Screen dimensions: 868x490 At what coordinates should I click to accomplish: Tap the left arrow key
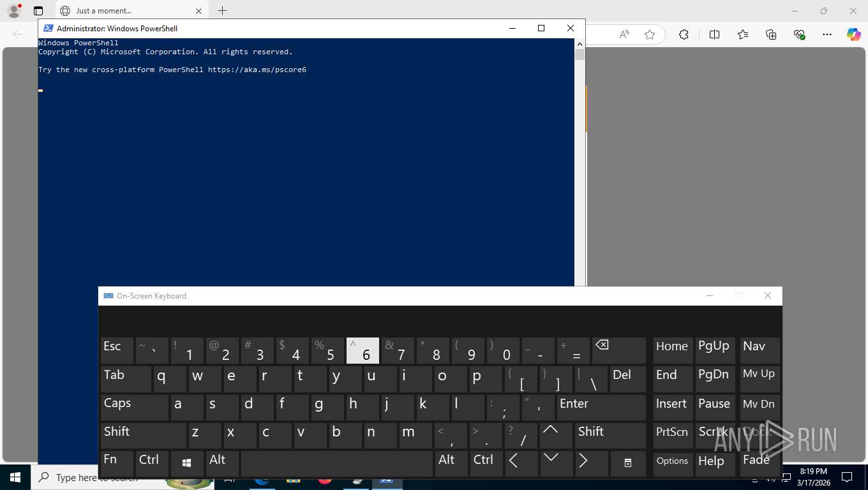click(x=521, y=464)
